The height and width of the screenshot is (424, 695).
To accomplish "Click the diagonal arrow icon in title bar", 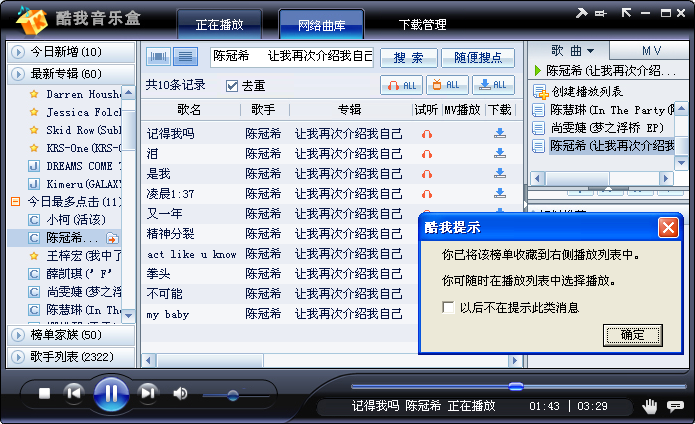I will click(626, 12).
